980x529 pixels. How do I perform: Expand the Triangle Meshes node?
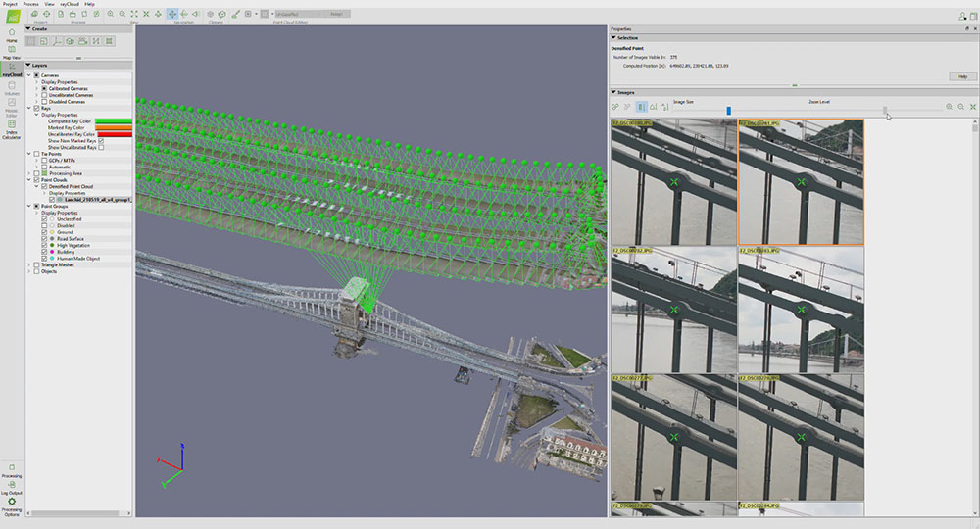28,264
